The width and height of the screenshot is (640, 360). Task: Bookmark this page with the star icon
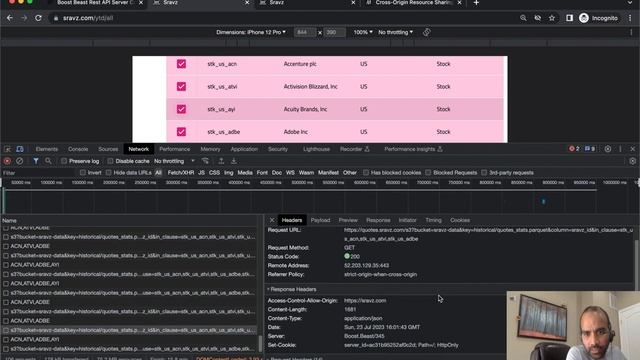point(552,18)
